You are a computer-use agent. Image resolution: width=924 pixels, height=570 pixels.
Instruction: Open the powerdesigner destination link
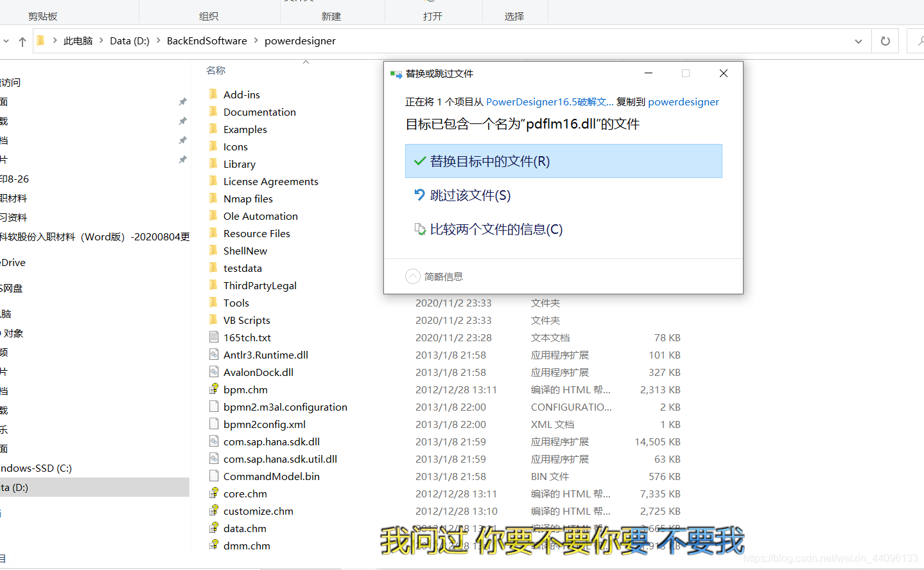click(x=683, y=102)
